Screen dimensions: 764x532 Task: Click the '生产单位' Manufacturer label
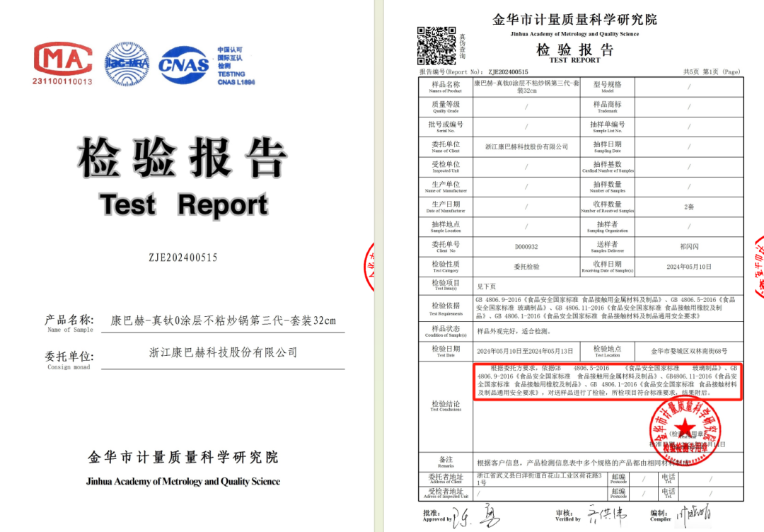(446, 184)
